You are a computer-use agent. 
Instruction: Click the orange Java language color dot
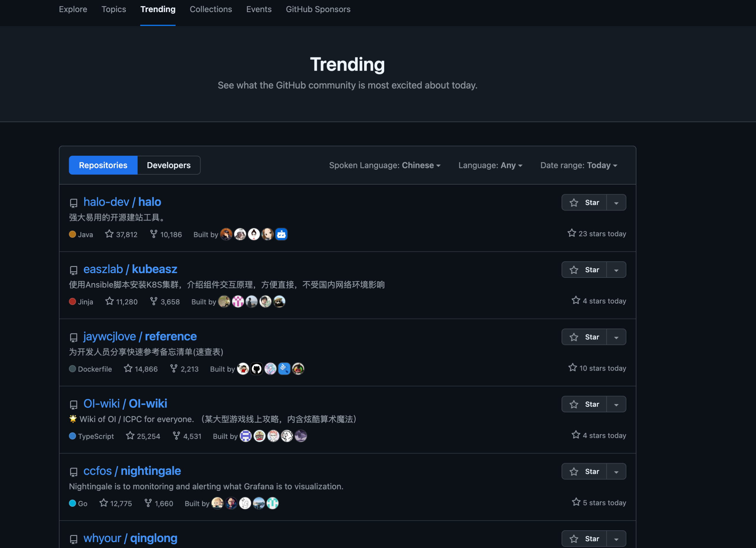[72, 234]
